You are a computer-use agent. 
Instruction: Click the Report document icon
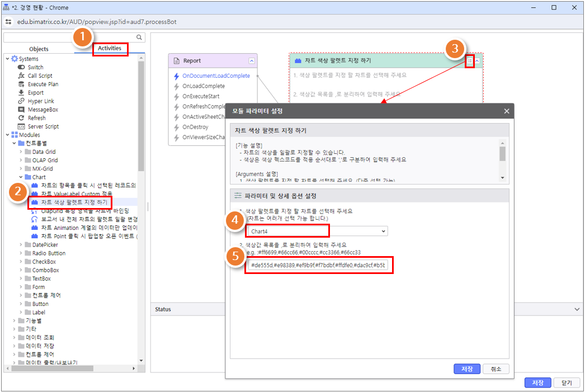(177, 61)
